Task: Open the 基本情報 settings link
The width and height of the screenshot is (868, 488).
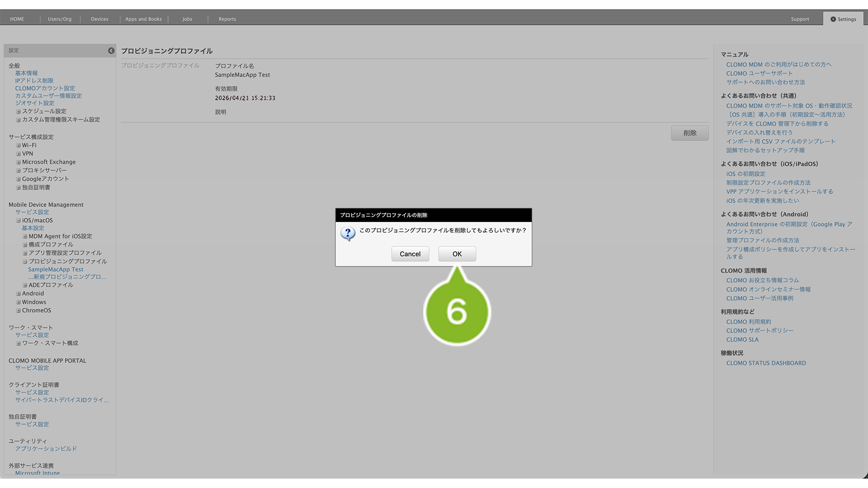Action: coord(26,73)
